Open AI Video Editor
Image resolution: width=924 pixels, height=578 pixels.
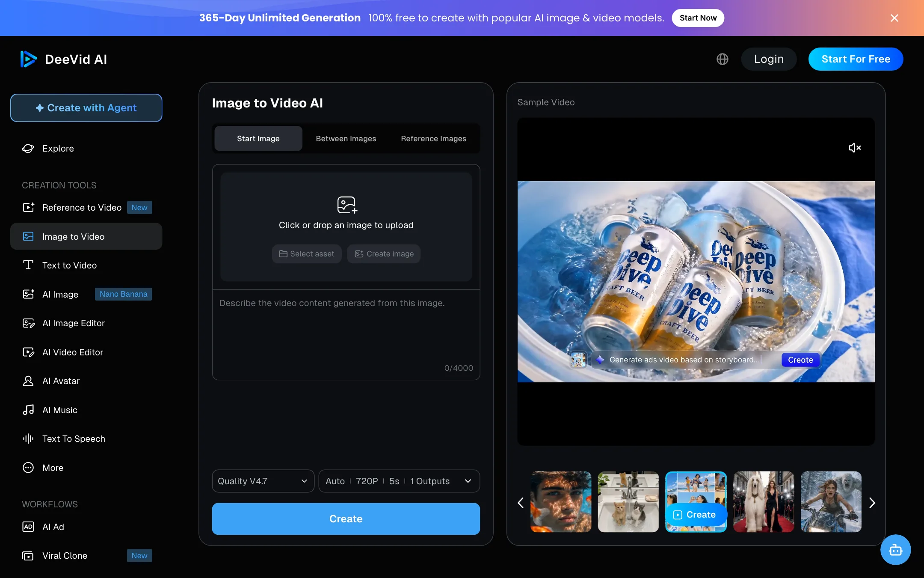point(86,352)
